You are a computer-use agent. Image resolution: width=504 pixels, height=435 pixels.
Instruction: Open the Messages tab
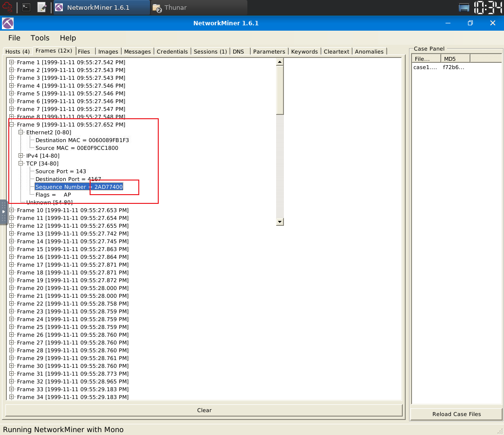pyautogui.click(x=137, y=52)
